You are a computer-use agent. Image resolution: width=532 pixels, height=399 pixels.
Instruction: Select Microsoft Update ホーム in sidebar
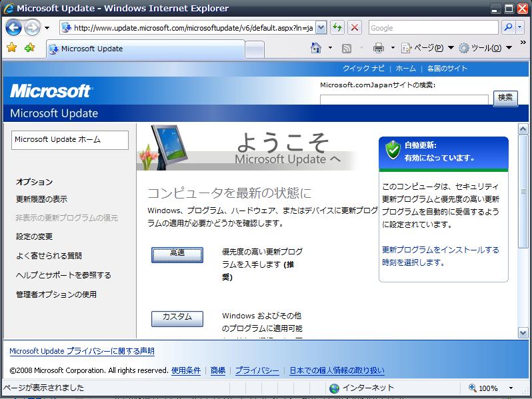click(x=70, y=140)
